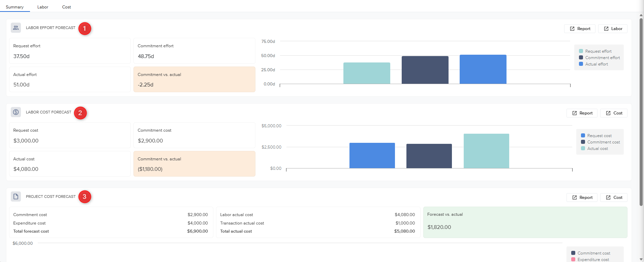This screenshot has height=262, width=644.
Task: Open Report from Project Cost Forecast section
Action: (x=582, y=198)
